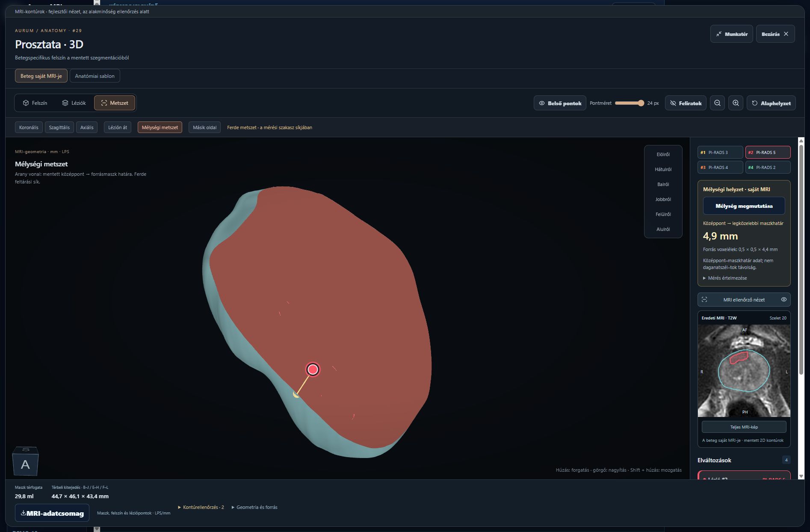The height and width of the screenshot is (532, 810).
Task: Click Mélység megmutatása button
Action: pyautogui.click(x=744, y=206)
